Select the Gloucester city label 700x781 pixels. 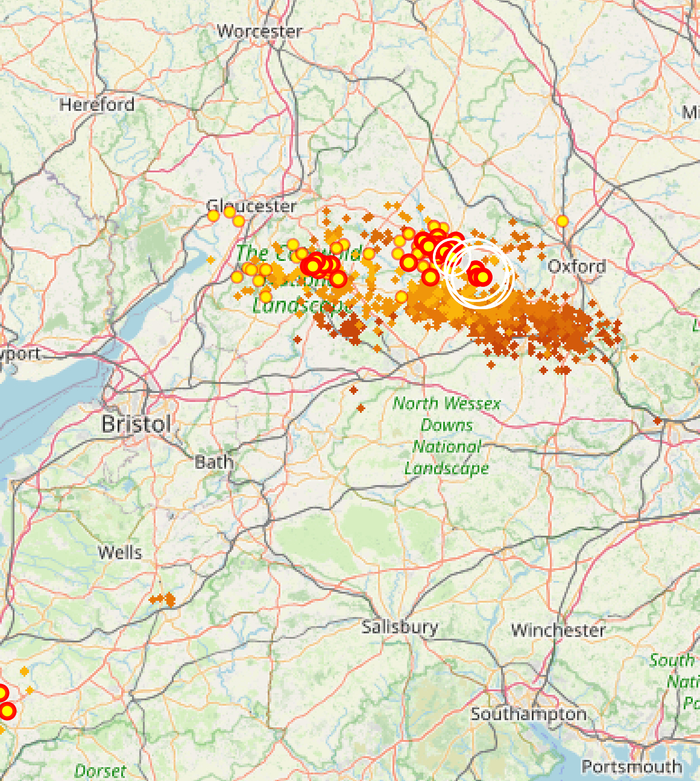(x=251, y=206)
